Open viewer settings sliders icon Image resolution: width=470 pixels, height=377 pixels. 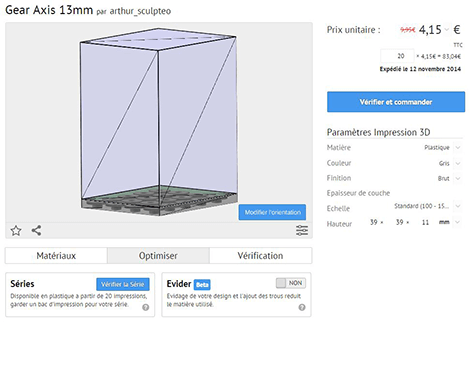302,230
